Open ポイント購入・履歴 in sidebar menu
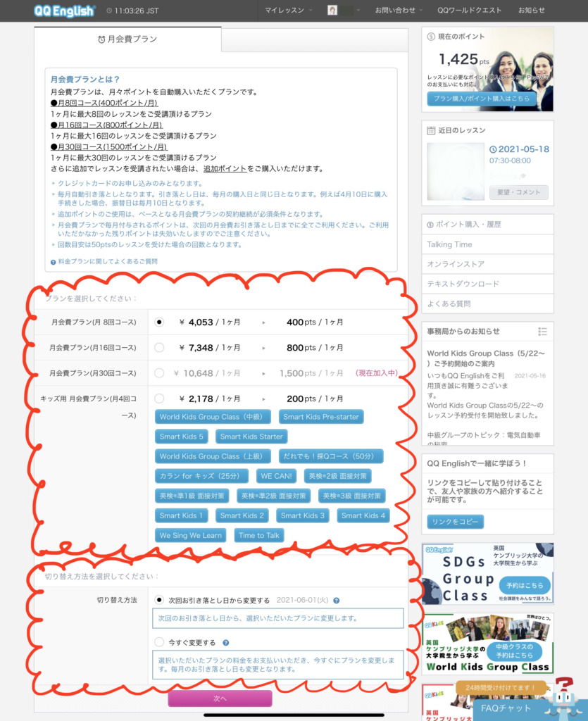The image size is (588, 721). coord(487,225)
